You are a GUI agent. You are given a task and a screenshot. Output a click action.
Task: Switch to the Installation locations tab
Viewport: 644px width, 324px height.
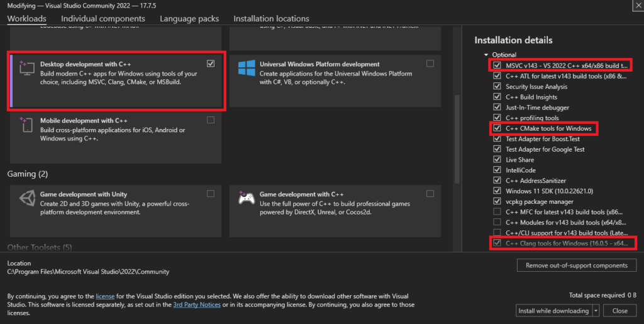(272, 18)
